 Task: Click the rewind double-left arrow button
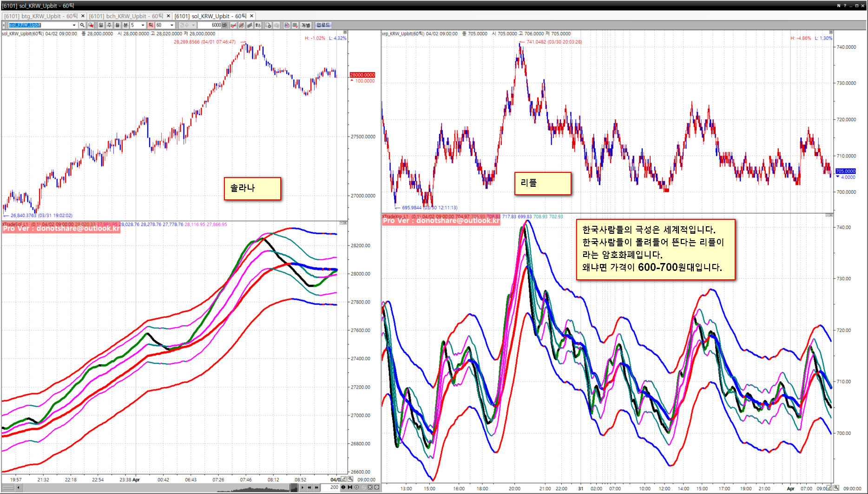[x=309, y=487]
